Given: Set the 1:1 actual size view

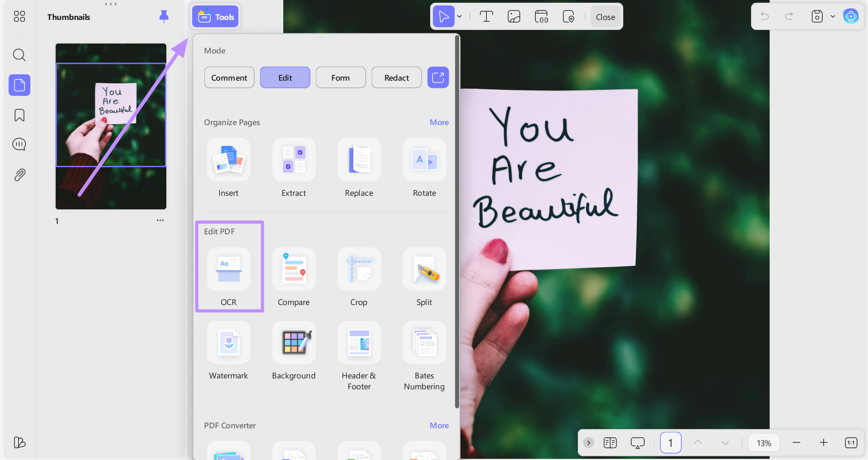Looking at the screenshot, I should click(851, 443).
